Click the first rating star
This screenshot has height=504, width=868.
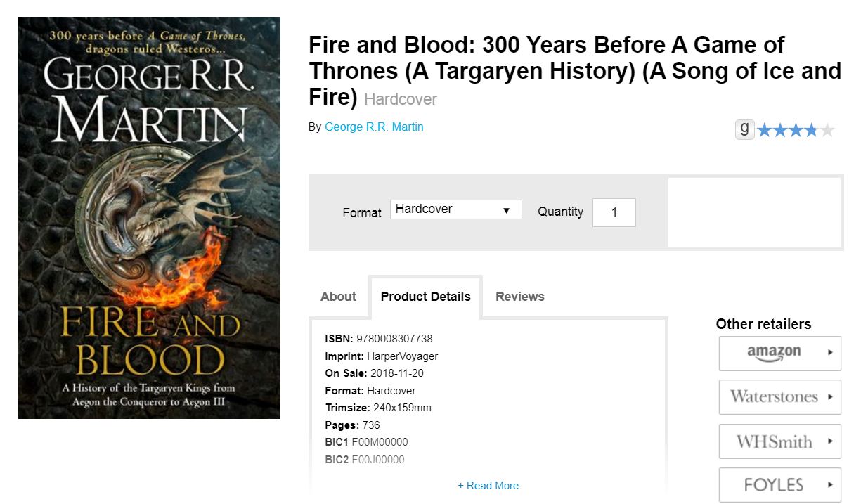click(764, 130)
